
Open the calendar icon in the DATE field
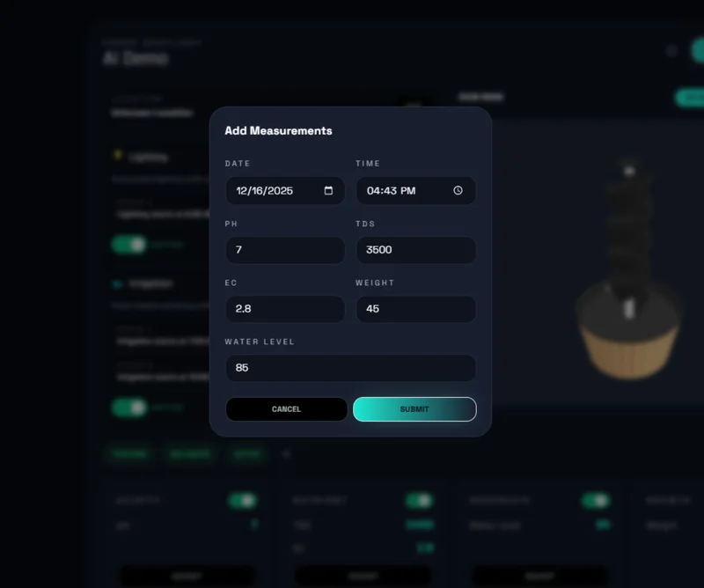(330, 190)
